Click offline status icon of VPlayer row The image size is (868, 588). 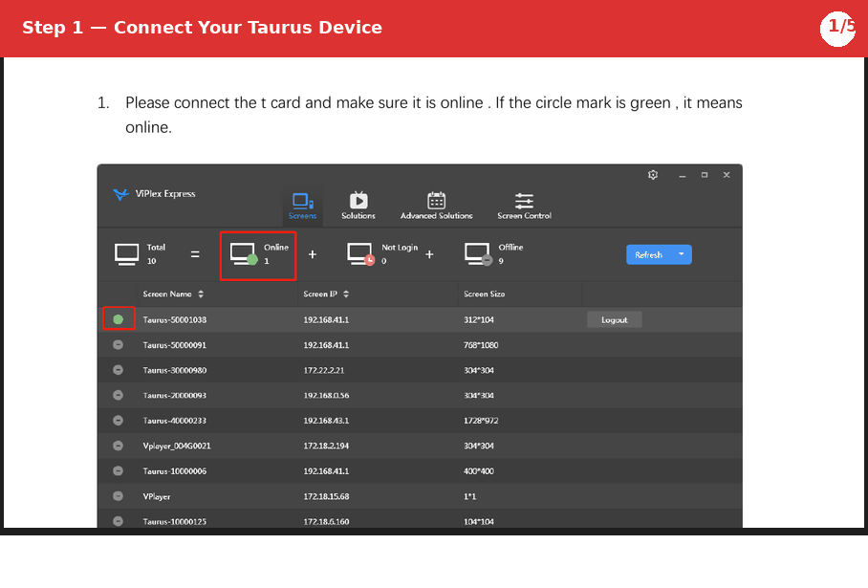(118, 496)
